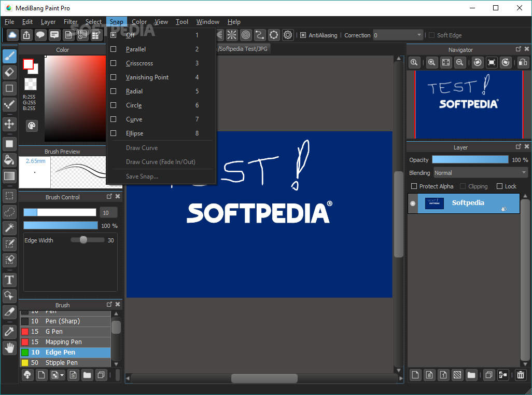
Task: Enable the Soft Edge checkbox
Action: (431, 35)
